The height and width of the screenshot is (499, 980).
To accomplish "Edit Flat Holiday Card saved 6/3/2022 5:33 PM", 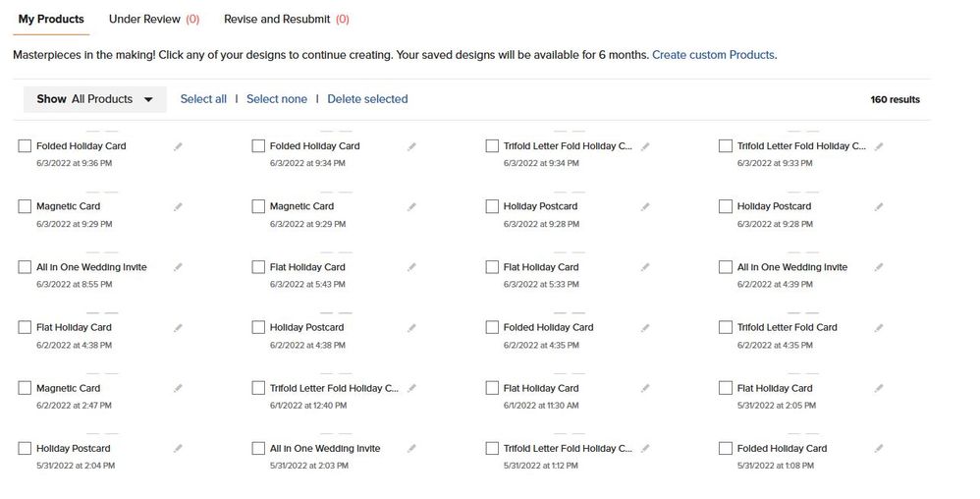I will [x=645, y=267].
